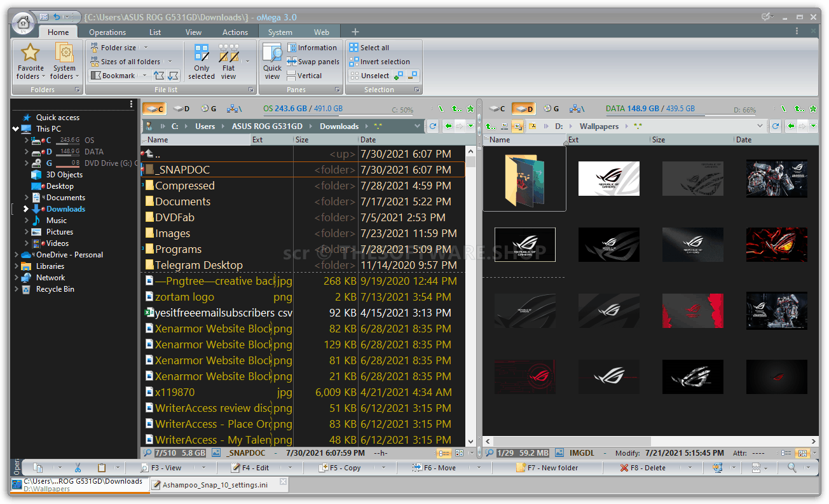Image resolution: width=829 pixels, height=504 pixels.
Task: Click F7 - New folder button
Action: click(547, 468)
